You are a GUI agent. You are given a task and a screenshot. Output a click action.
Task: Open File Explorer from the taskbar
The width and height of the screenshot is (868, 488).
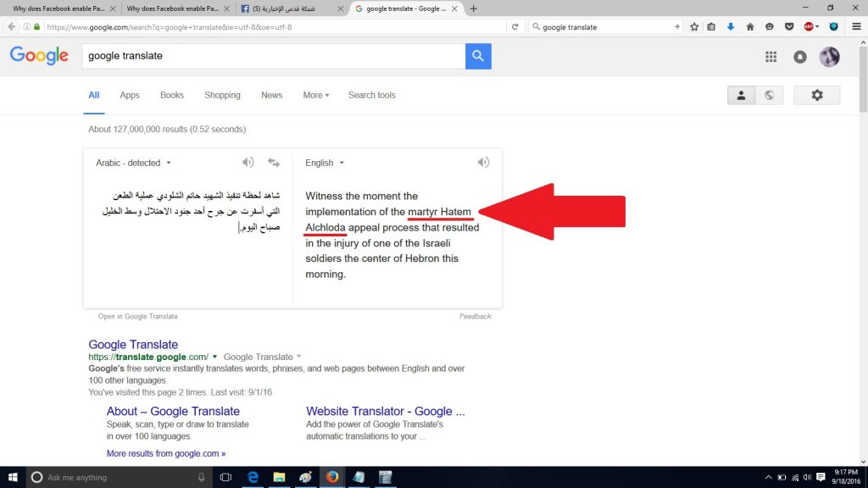(x=279, y=477)
